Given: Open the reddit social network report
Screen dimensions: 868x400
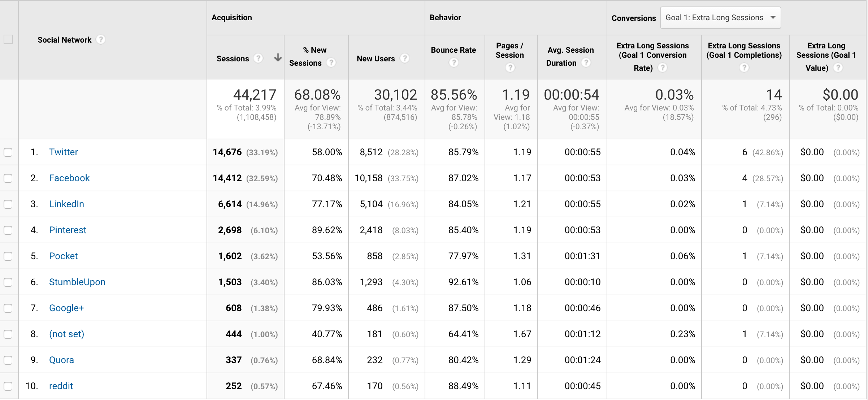Looking at the screenshot, I should point(61,386).
